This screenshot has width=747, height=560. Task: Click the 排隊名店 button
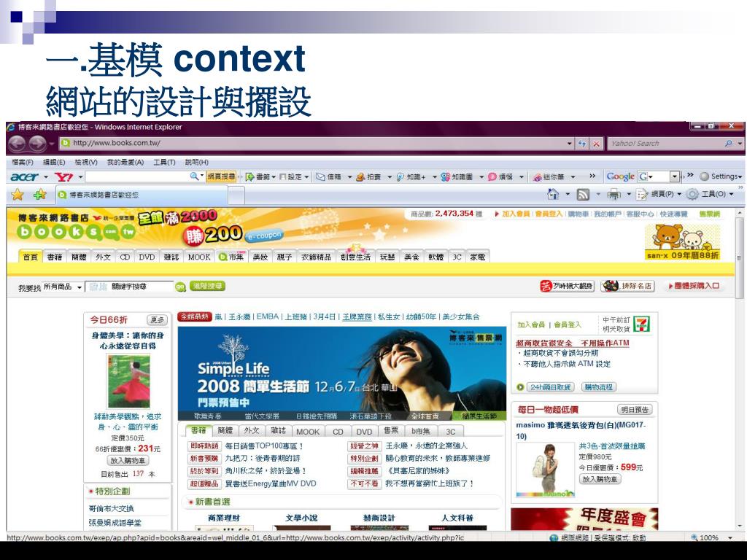628,286
